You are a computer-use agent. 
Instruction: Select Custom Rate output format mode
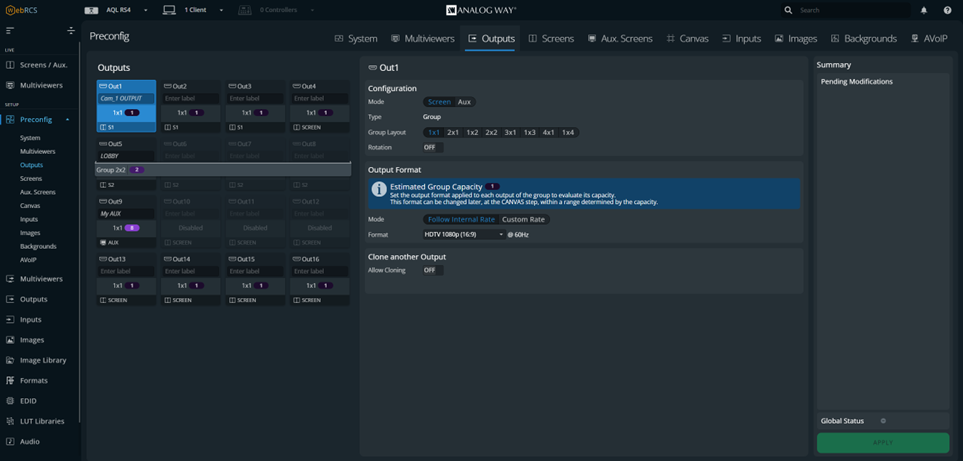coord(523,219)
